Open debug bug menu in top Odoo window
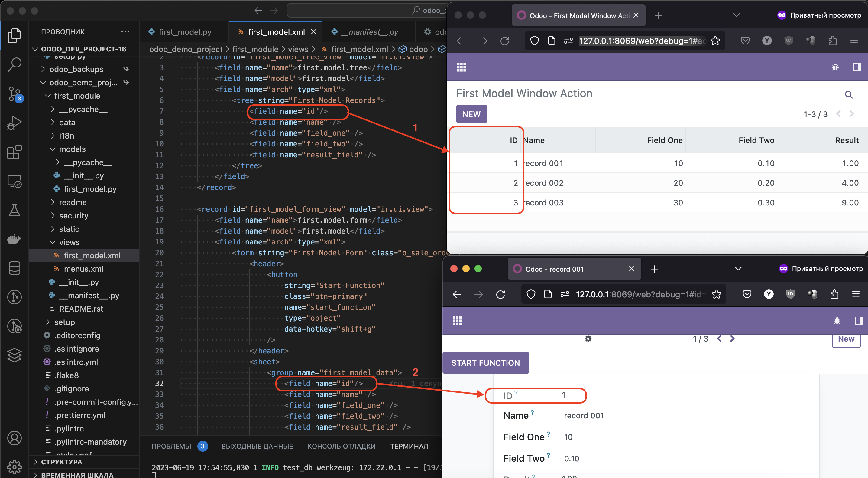 point(835,67)
